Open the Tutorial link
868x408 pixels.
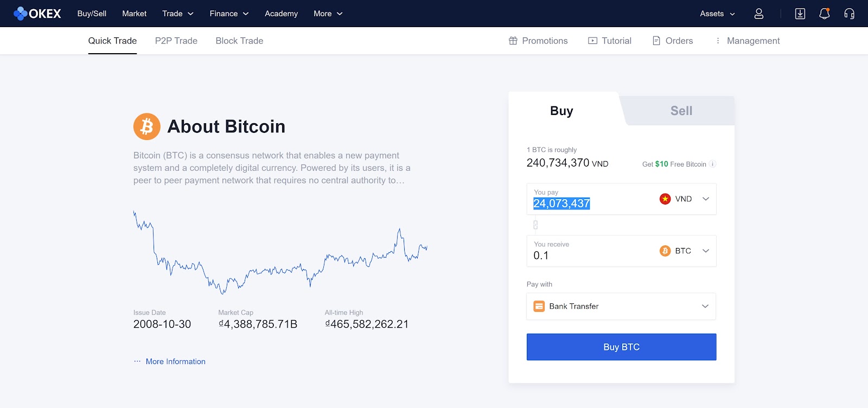click(x=617, y=41)
